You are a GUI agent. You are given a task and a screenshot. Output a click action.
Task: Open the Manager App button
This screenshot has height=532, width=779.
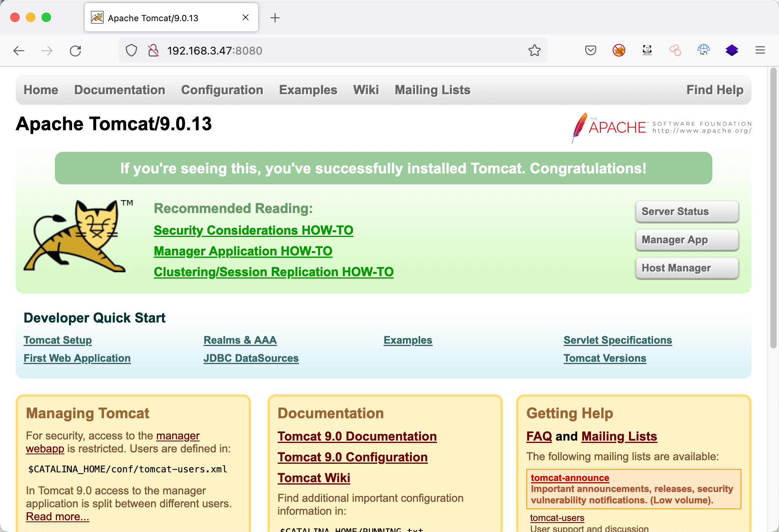click(x=686, y=240)
